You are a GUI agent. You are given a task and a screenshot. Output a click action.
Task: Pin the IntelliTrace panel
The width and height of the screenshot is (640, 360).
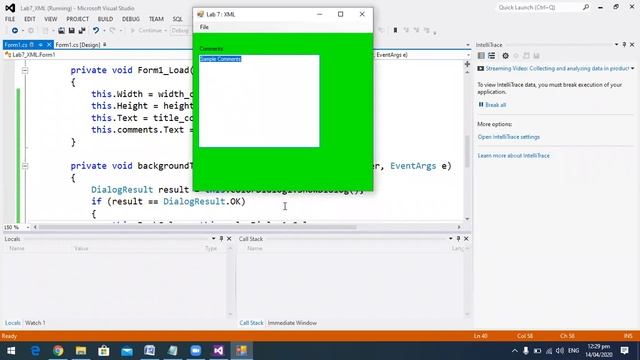click(624, 44)
